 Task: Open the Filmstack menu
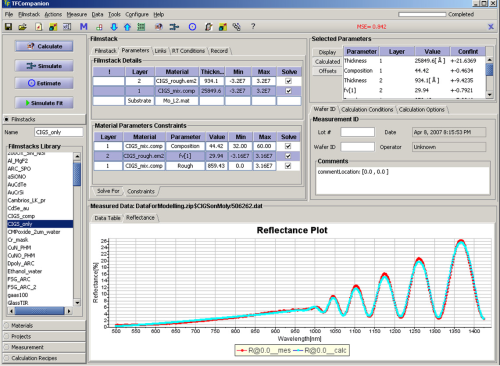pyautogui.click(x=29, y=14)
